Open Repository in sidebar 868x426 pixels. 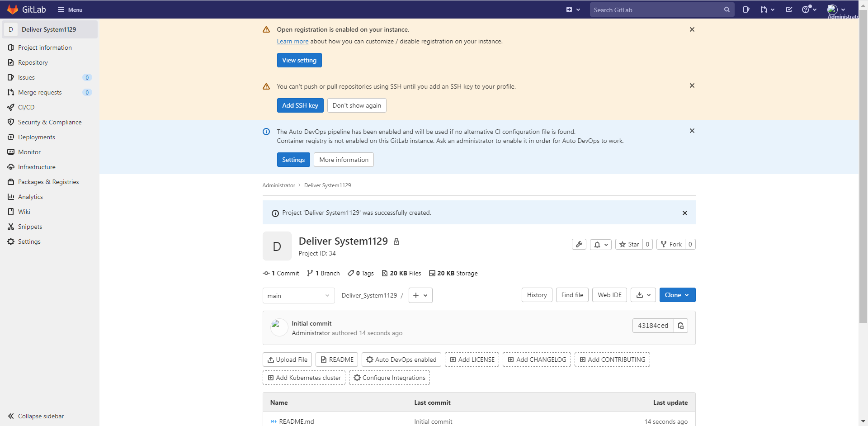click(49, 62)
